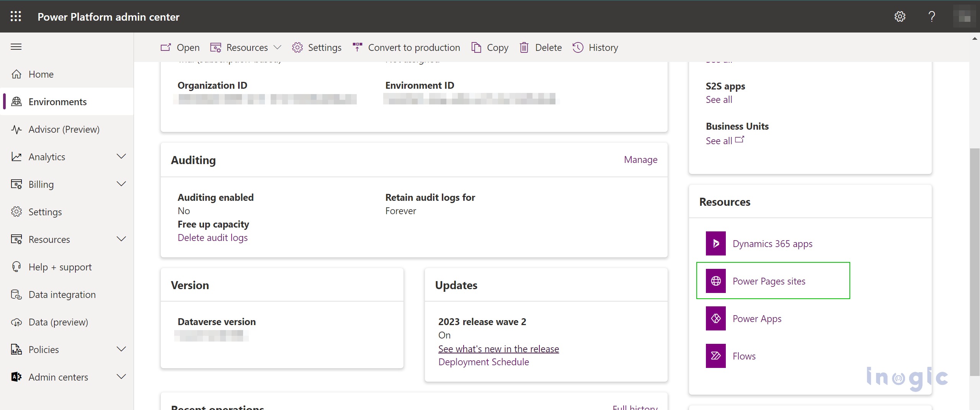Click the Flows icon tile

click(x=715, y=356)
